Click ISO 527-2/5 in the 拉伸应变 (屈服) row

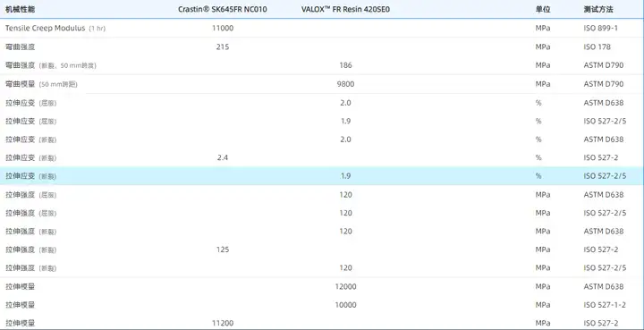click(605, 121)
